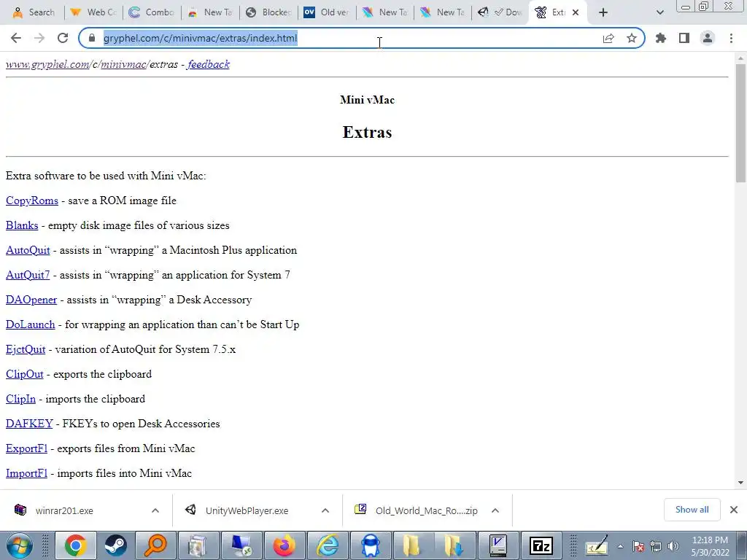Show hidden system tray icons
The width and height of the screenshot is (747, 560).
(620, 546)
